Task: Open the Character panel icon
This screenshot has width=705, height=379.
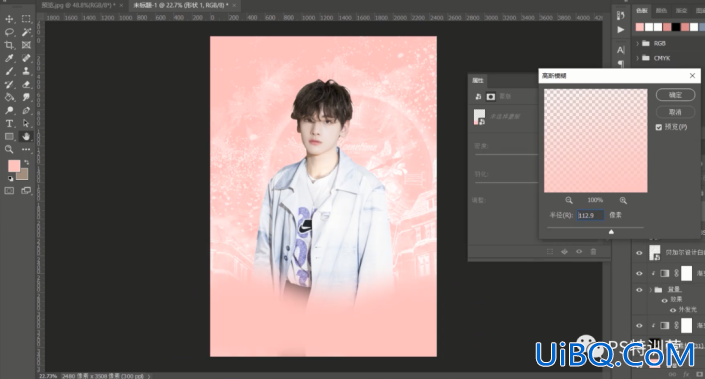Action: click(621, 50)
